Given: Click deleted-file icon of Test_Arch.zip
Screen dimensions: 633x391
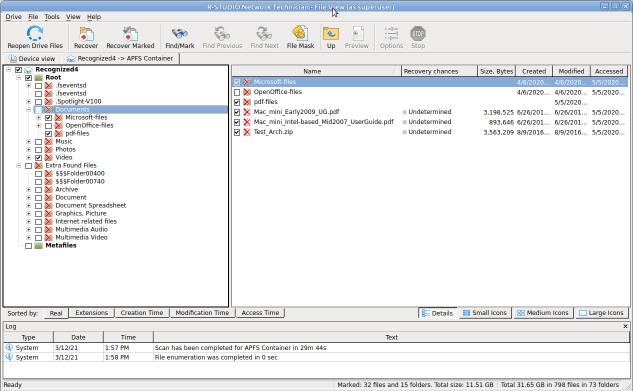Looking at the screenshot, I should coord(247,132).
